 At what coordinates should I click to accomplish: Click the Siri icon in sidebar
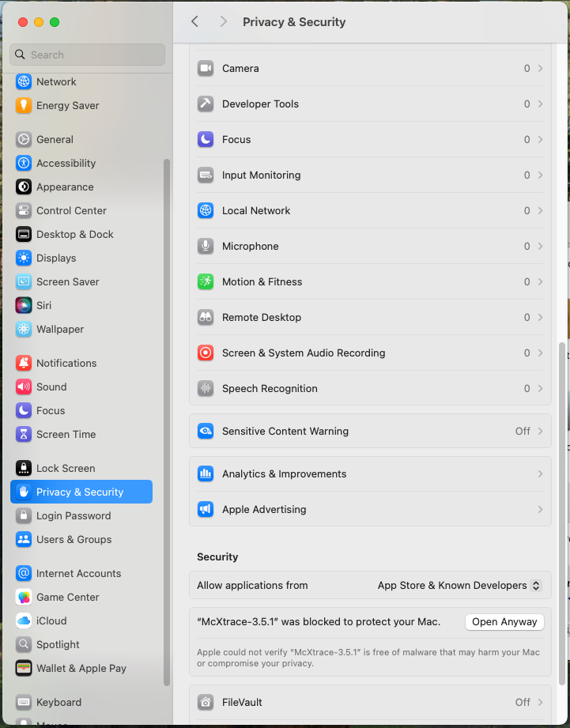coord(24,306)
